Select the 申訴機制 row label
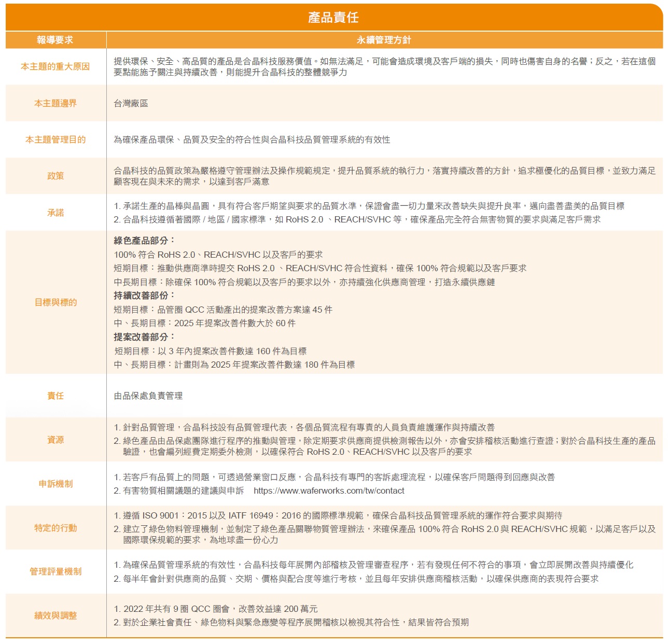The height and width of the screenshot is (644, 670). [x=55, y=484]
